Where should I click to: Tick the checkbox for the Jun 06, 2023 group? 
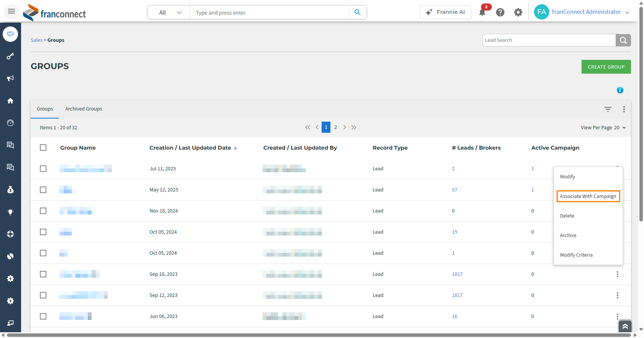click(x=43, y=317)
